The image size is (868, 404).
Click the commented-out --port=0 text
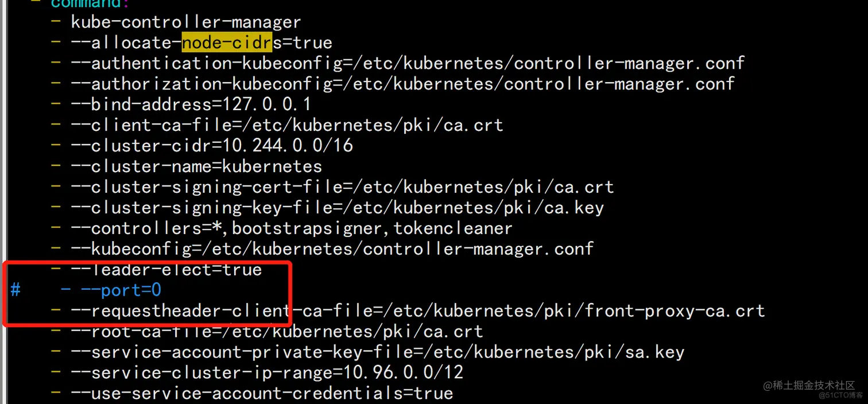point(121,290)
